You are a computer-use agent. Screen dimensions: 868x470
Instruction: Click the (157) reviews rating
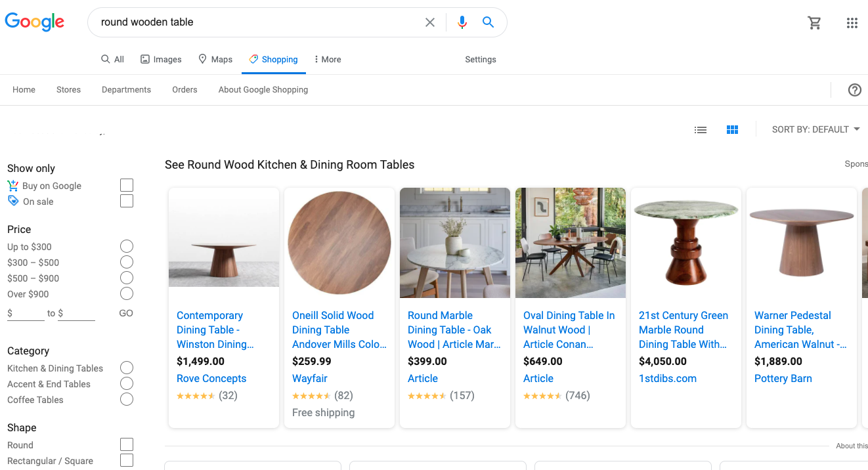441,395
